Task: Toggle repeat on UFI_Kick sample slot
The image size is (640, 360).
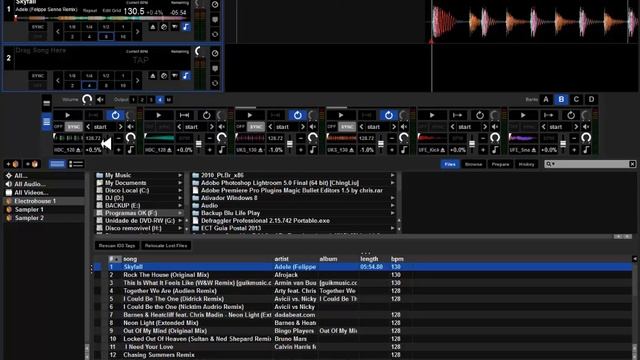Action: click(x=480, y=115)
